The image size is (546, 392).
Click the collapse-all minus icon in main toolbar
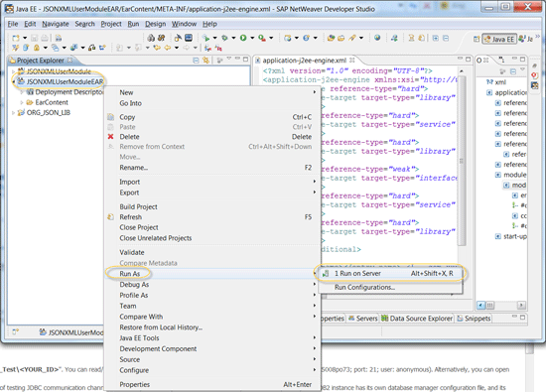446,38
